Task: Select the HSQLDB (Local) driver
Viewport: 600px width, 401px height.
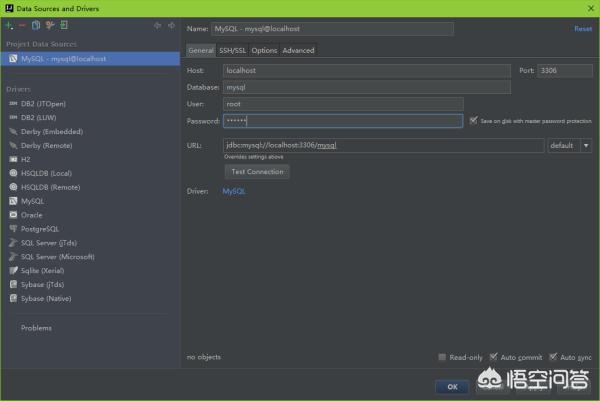Action: coord(46,173)
